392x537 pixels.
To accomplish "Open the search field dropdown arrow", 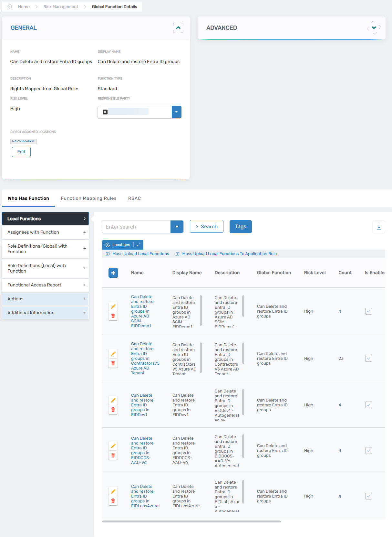I will coord(177,227).
